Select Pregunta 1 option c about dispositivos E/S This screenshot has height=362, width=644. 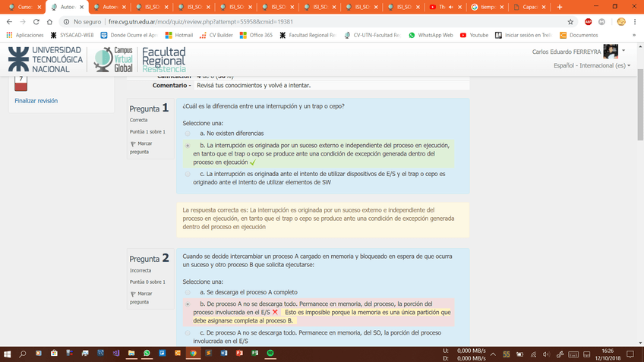pos(188,174)
